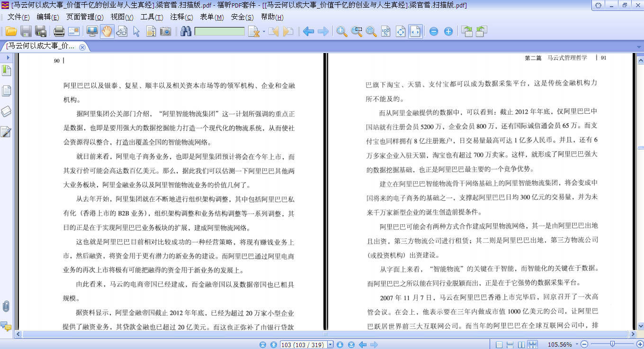Open the find options dropdown arrow

click(x=264, y=32)
